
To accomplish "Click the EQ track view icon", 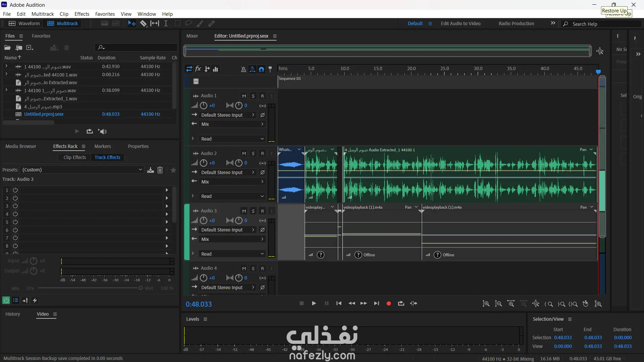I will 215,69.
